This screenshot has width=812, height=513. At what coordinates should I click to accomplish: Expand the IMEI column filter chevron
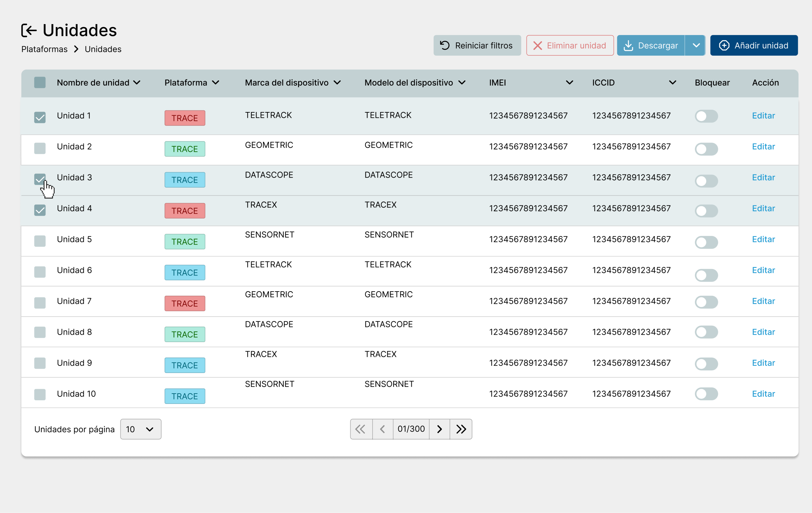(570, 83)
